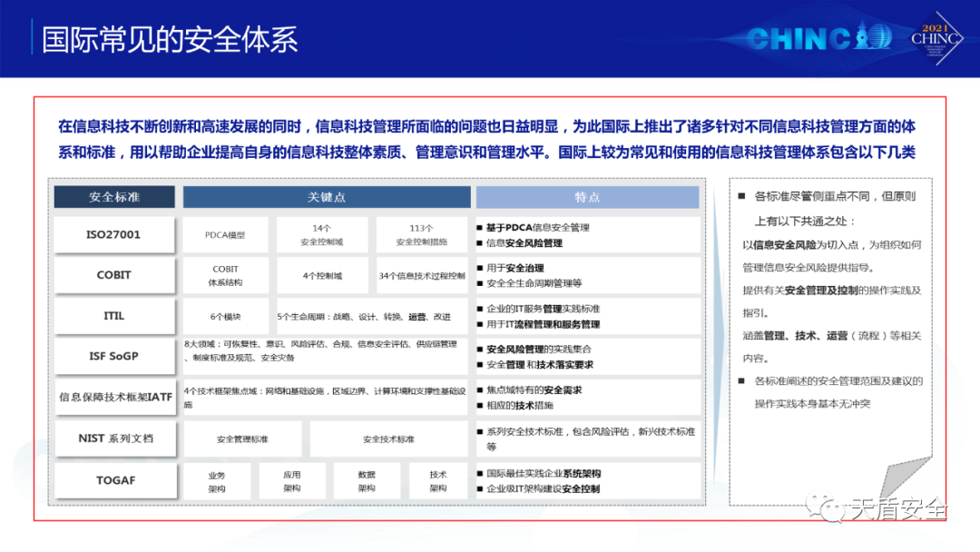This screenshot has height=552, width=980.
Task: Click the 4个技术框架焦点域 cell
Action: click(325, 397)
